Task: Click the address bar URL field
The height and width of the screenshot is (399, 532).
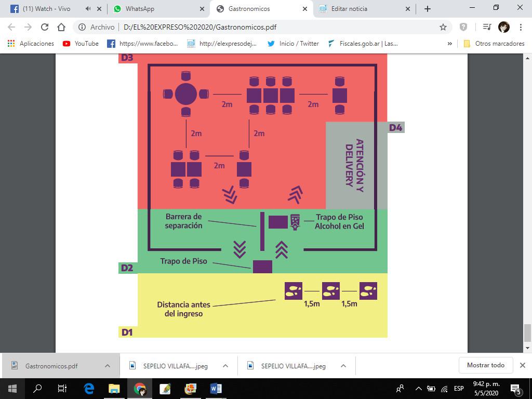Action: point(260,27)
